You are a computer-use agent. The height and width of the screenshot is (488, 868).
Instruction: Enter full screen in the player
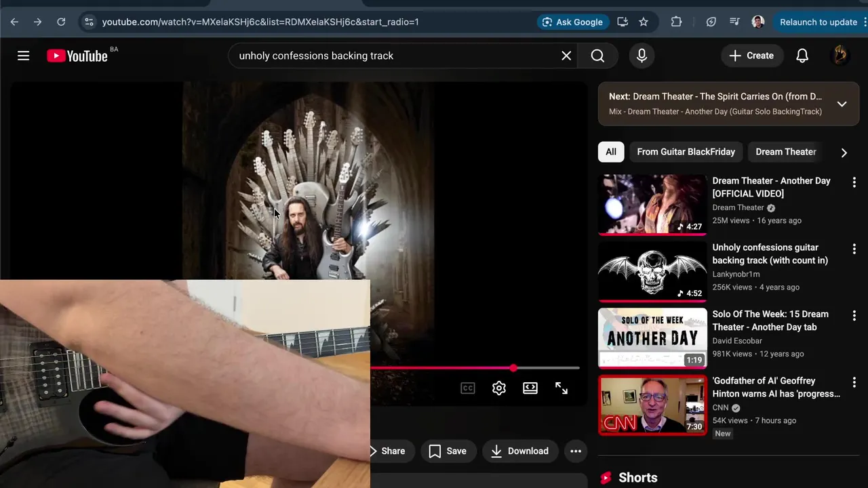(561, 388)
